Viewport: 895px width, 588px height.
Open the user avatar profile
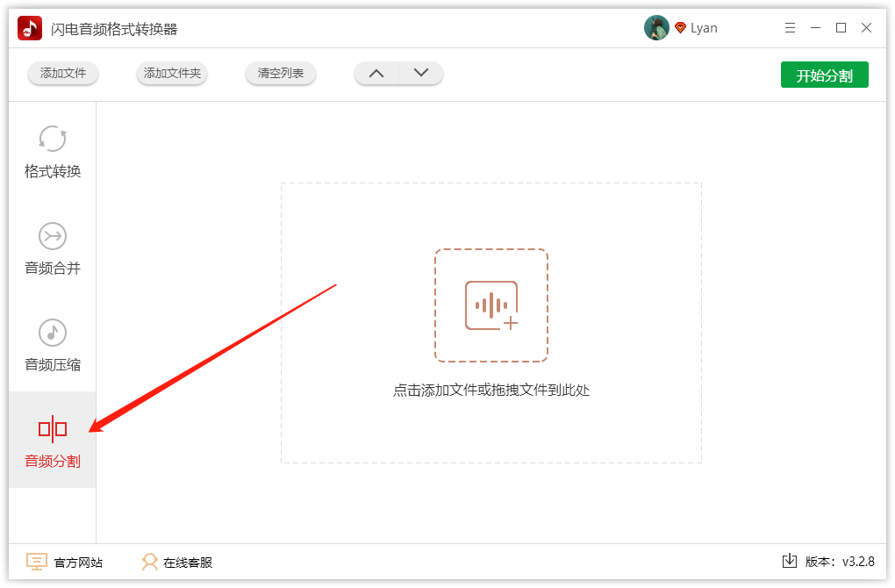point(656,27)
